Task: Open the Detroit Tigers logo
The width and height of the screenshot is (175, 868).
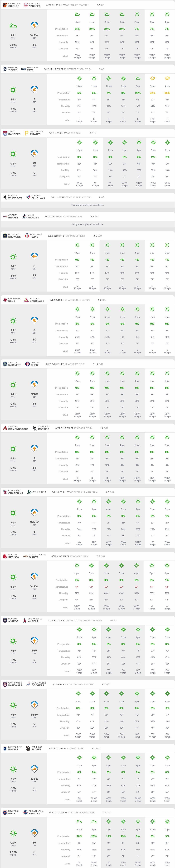Action: pos(5,69)
